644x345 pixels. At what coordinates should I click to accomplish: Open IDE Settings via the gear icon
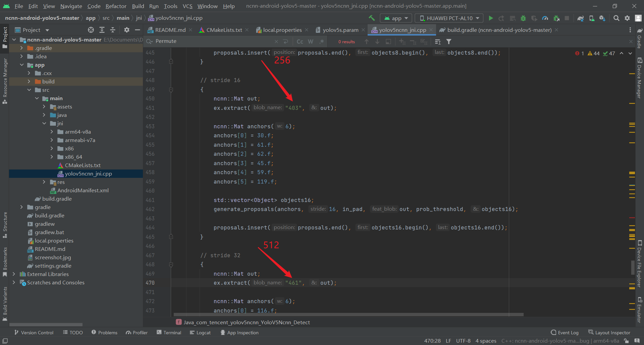pyautogui.click(x=627, y=18)
